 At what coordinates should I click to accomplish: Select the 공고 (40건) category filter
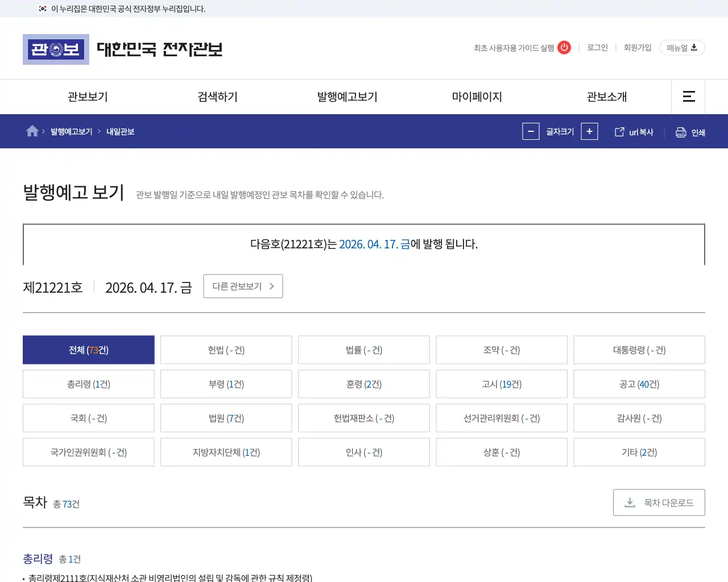(x=639, y=384)
